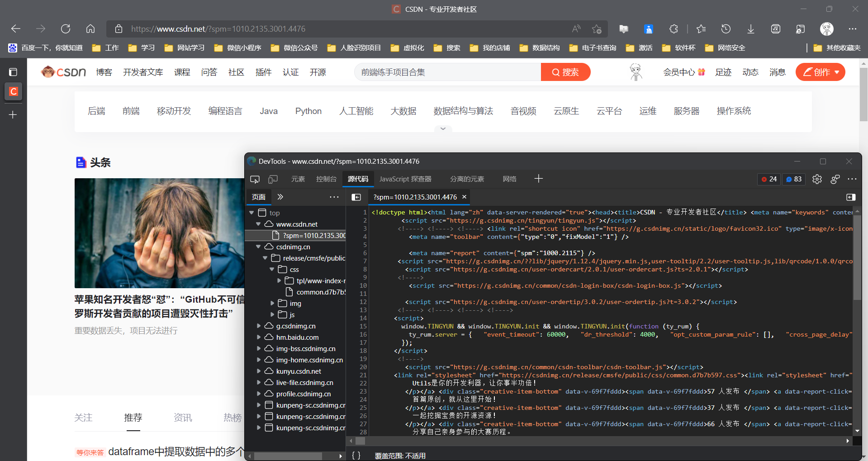Screen dimensions: 868x461
Task: Open downloads icon in toolbar
Action: click(x=751, y=29)
